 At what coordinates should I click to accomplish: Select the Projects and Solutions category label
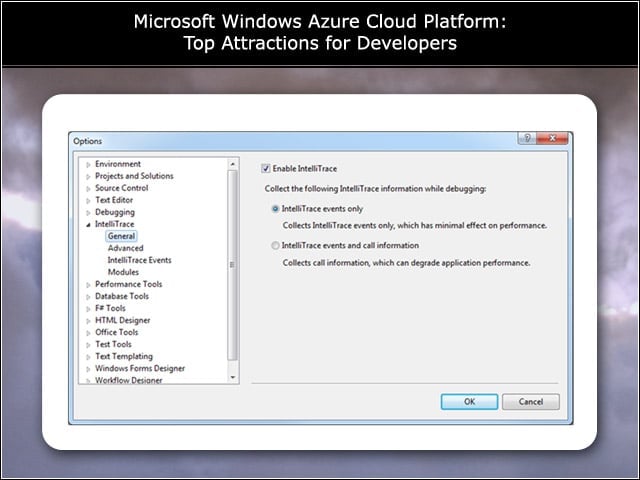coord(134,176)
